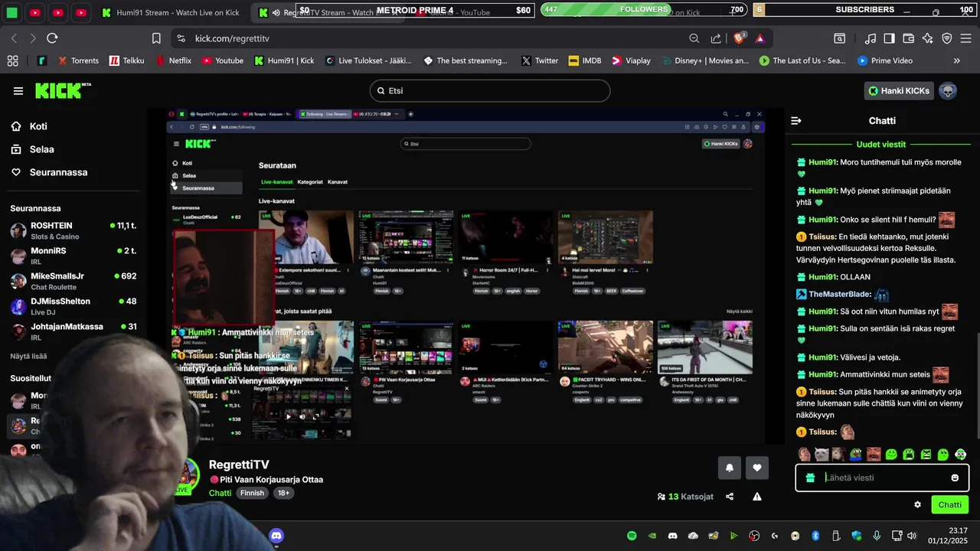Open Twitter bookmark
980x551 pixels.
[x=540, y=60]
